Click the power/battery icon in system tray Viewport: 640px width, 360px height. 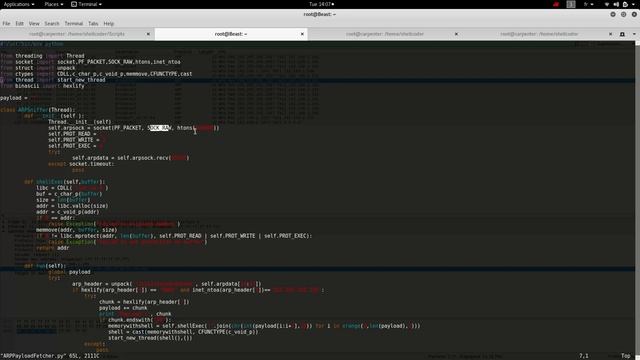pyautogui.click(x=625, y=4)
